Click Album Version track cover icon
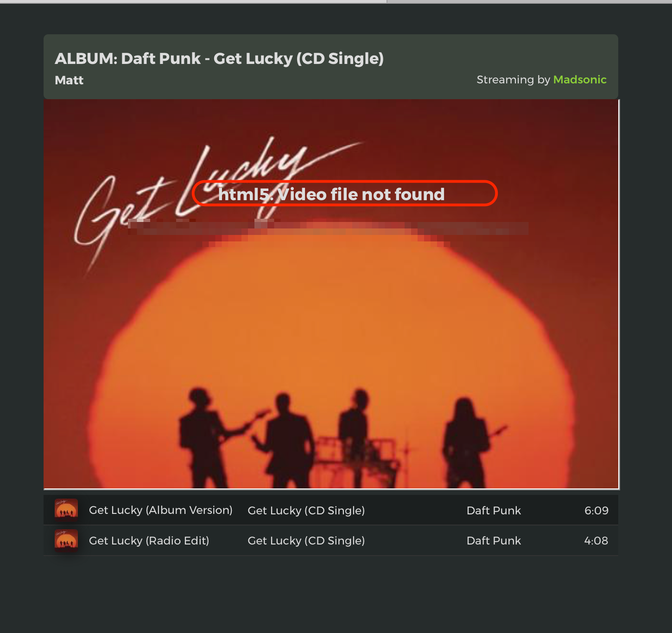Viewport: 672px width, 633px height. click(x=66, y=510)
